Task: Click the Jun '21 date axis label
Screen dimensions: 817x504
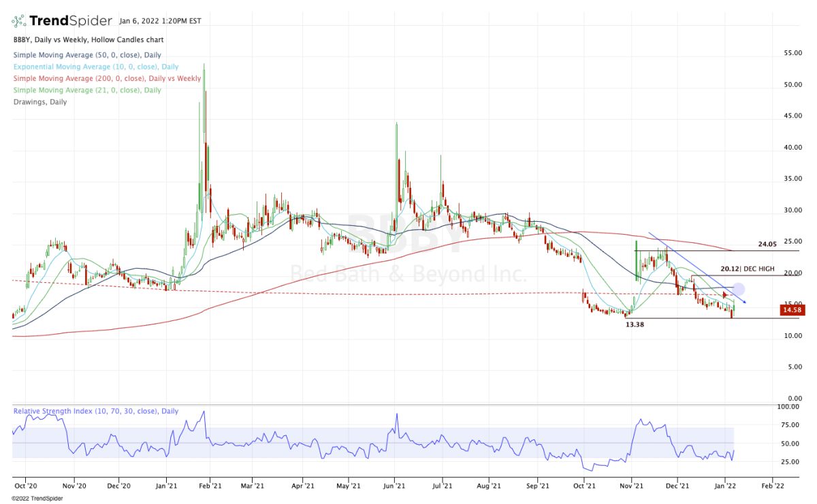Action: click(x=394, y=486)
